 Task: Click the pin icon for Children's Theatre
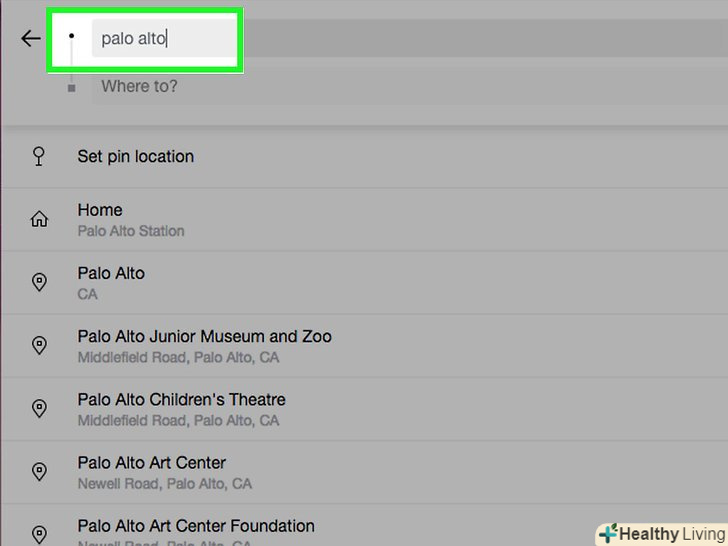pyautogui.click(x=39, y=409)
